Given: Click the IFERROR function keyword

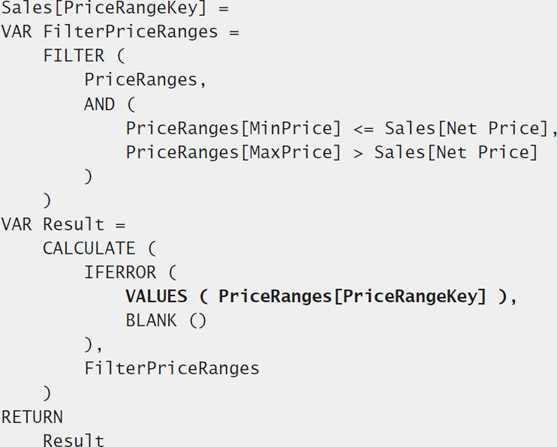Looking at the screenshot, I should [120, 273].
